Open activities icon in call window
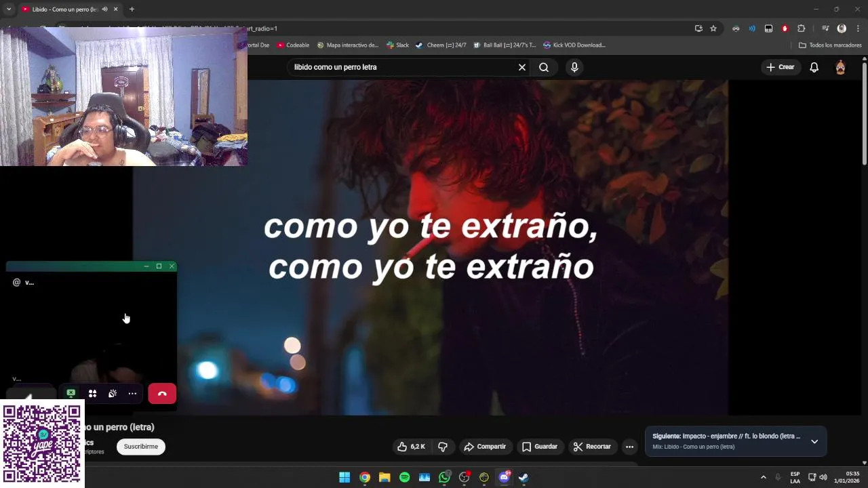 click(92, 394)
